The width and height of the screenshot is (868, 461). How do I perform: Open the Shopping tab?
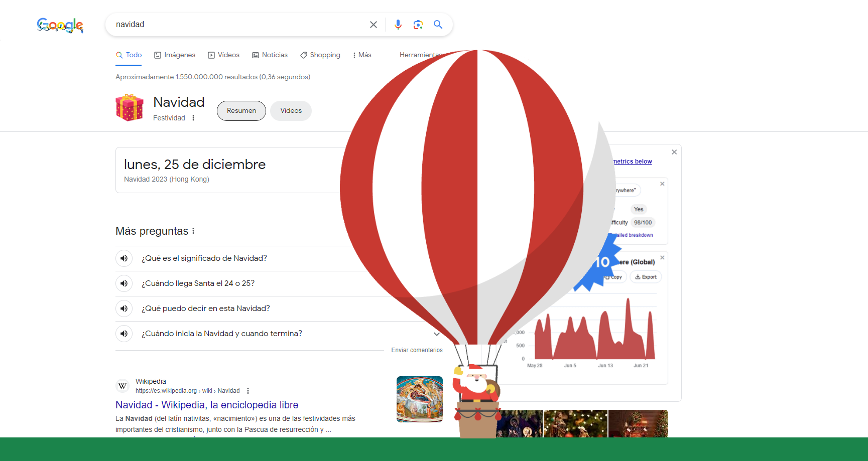320,55
